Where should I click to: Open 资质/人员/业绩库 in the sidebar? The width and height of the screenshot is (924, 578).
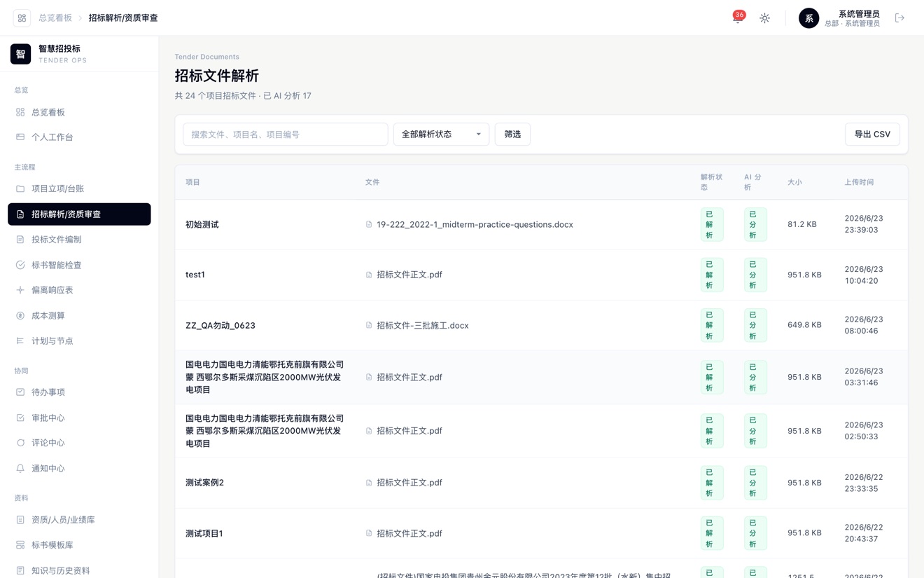click(x=79, y=520)
